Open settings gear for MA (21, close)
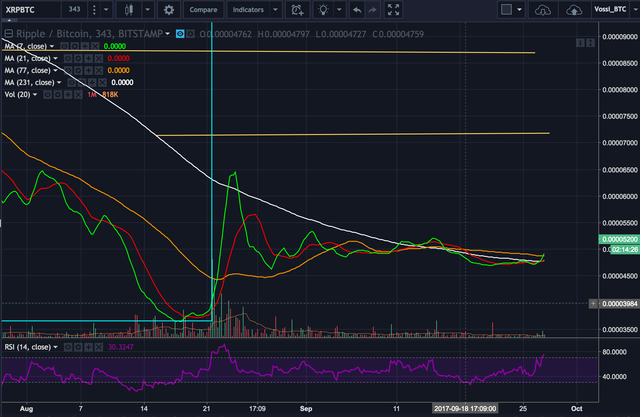This screenshot has width=640, height=417. point(78,58)
